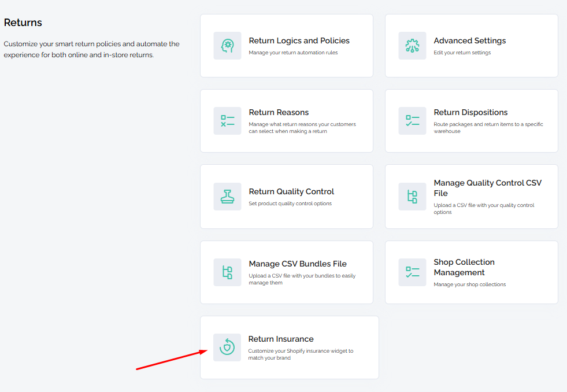Click 'Manage your shop collections' description
Screen dimensions: 567x392
click(470, 284)
